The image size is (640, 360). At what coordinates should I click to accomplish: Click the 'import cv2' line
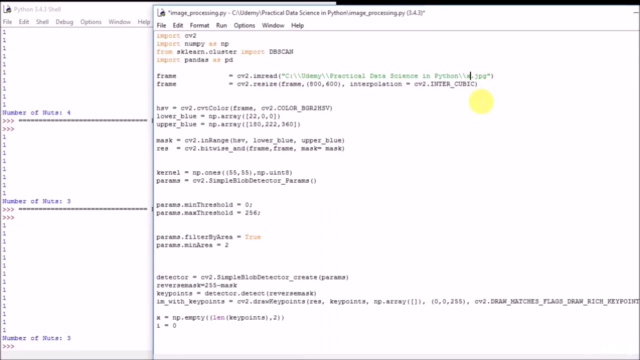[176, 36]
